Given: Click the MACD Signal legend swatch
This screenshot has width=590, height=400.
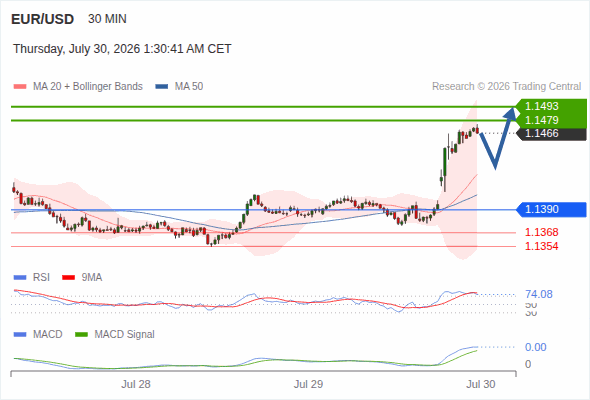Looking at the screenshot, I should (81, 335).
